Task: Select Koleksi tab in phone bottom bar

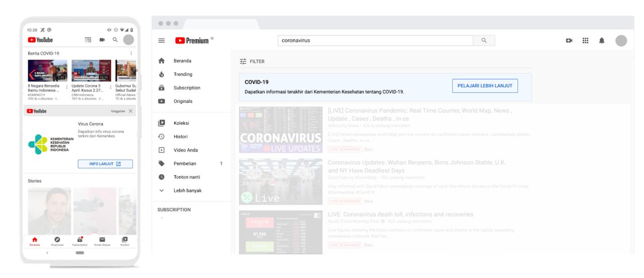Action: coord(124,241)
